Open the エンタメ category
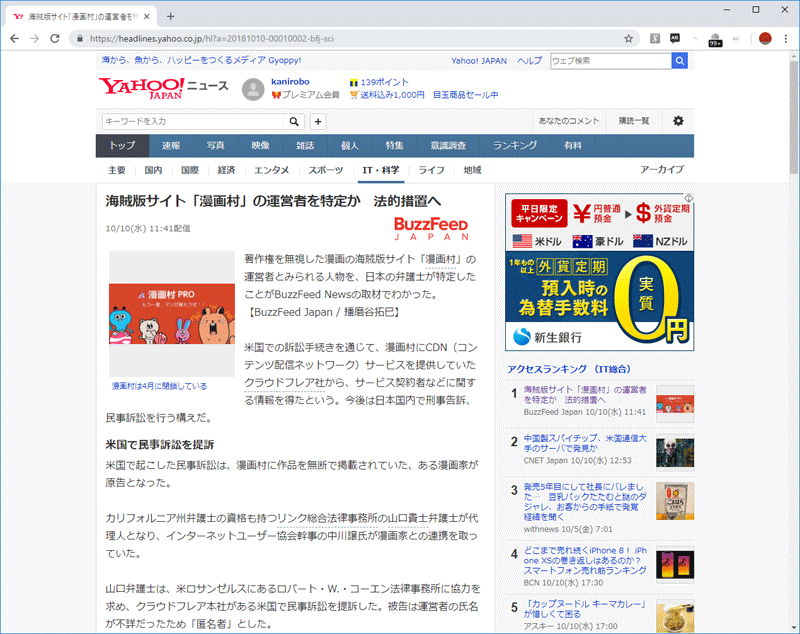The height and width of the screenshot is (634, 800). [x=271, y=170]
